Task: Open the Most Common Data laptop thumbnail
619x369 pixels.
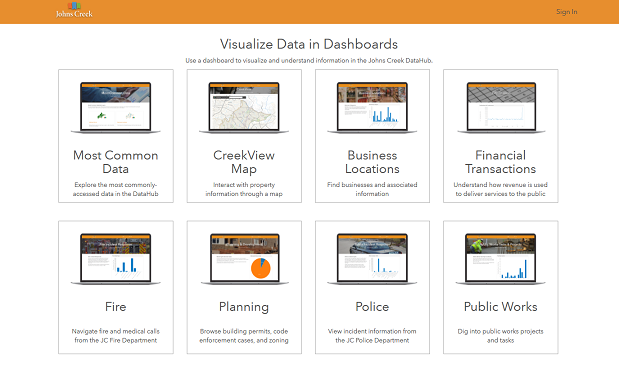Action: [116, 108]
